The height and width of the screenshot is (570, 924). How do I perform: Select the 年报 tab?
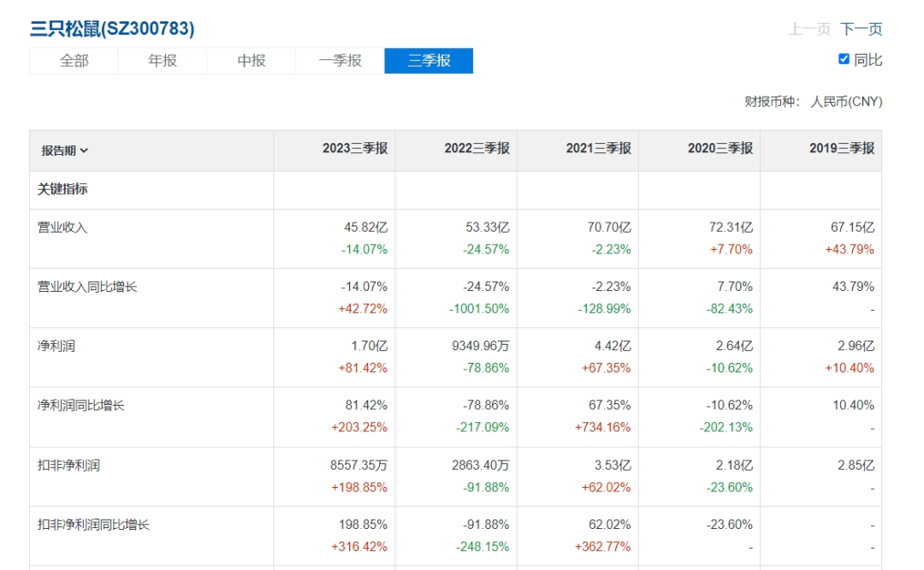(x=163, y=61)
